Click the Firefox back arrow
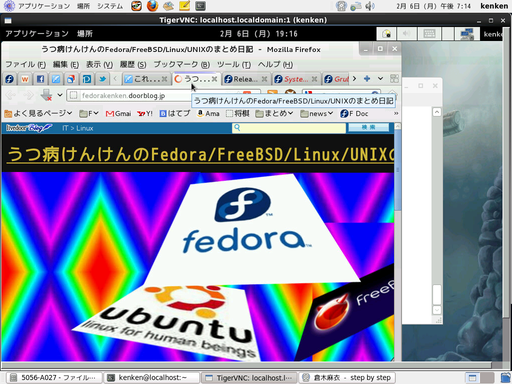This screenshot has width=512, height=384. point(11,95)
